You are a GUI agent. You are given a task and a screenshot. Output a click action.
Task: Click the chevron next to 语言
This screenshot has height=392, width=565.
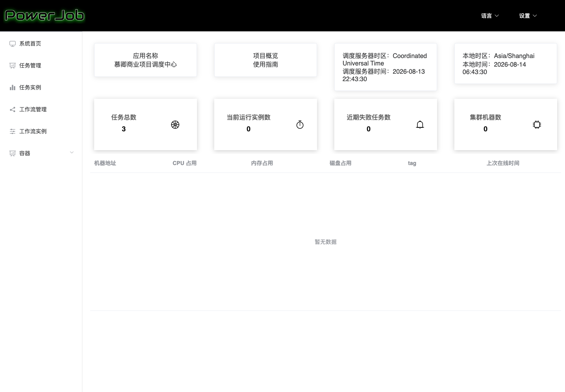(497, 16)
